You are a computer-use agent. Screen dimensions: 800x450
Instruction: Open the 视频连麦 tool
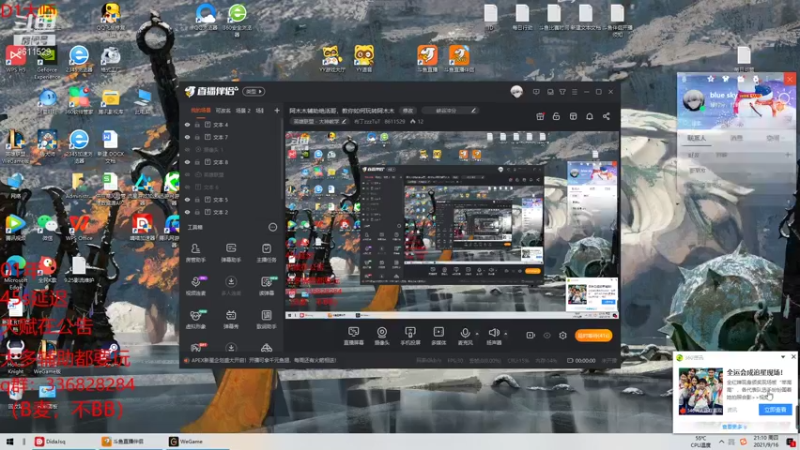(195, 286)
